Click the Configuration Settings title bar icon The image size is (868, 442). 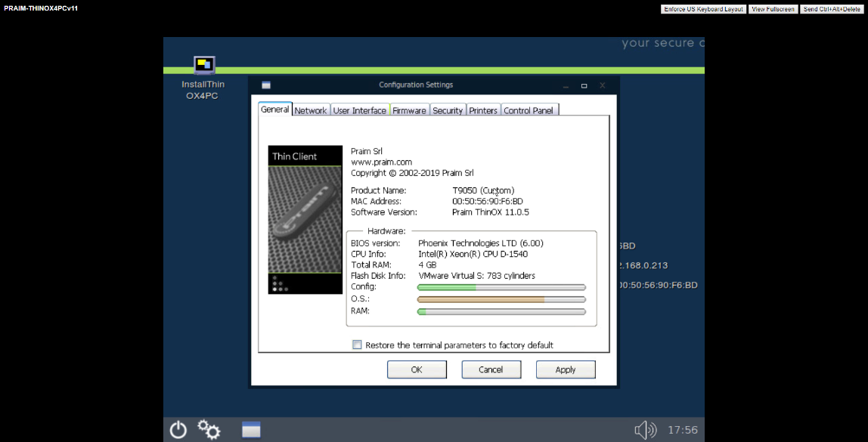coord(266,85)
